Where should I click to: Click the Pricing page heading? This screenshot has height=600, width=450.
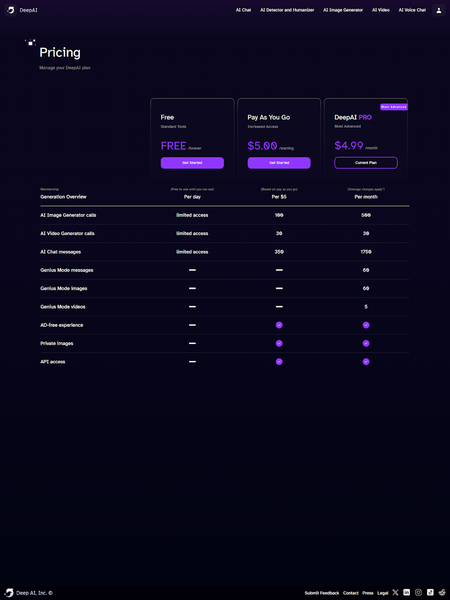click(x=60, y=52)
